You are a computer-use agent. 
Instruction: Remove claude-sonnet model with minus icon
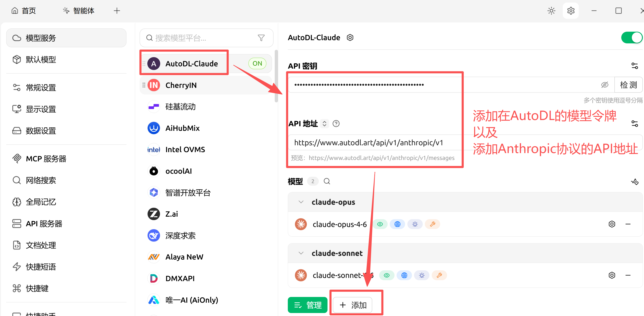628,275
